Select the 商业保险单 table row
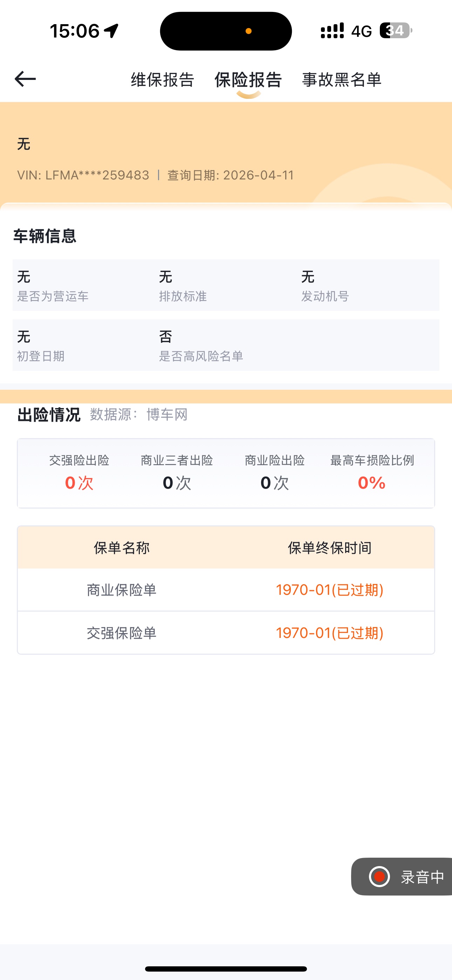This screenshot has height=980, width=452. coord(226,590)
